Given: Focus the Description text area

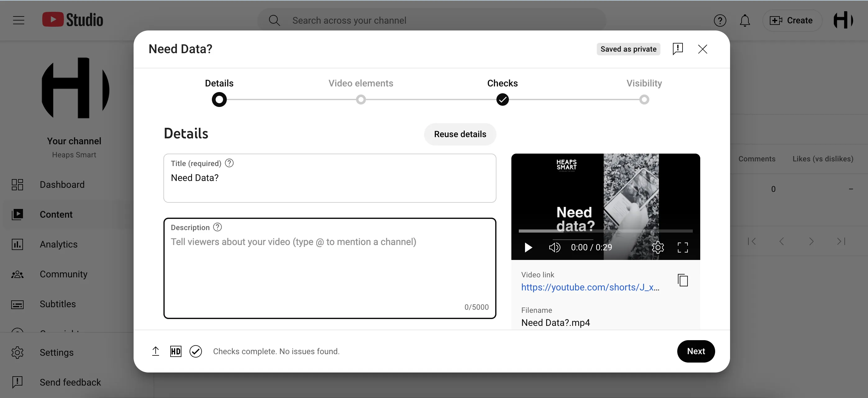Looking at the screenshot, I should (x=330, y=268).
